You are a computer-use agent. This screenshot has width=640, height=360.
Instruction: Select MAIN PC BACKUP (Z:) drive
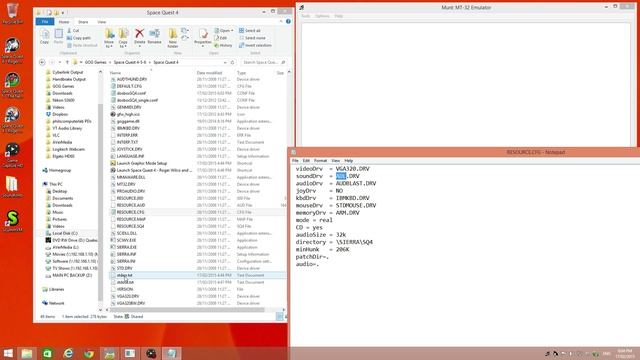72,275
